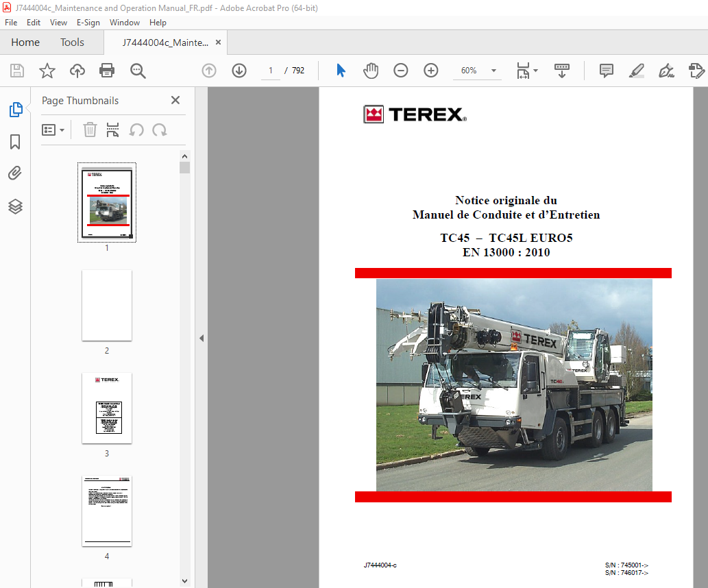The width and height of the screenshot is (708, 588).
Task: Click the 'EN 13000 : 2010' text
Action: (506, 252)
